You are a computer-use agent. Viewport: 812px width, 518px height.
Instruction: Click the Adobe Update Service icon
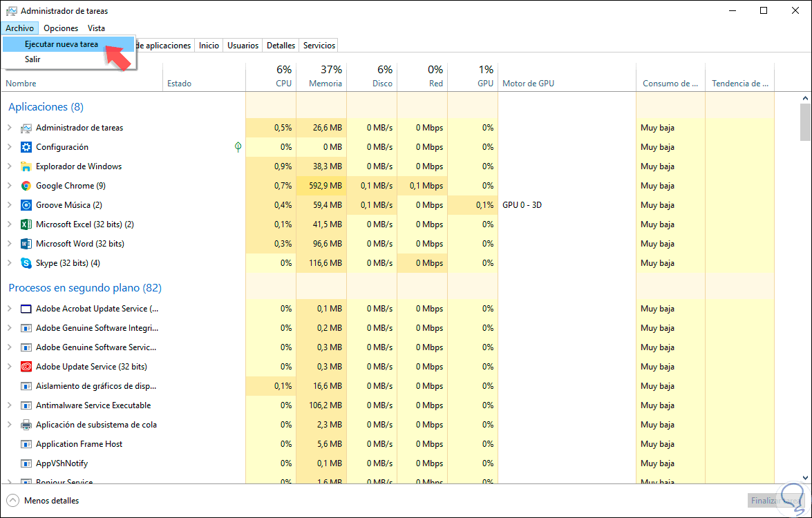coord(26,367)
